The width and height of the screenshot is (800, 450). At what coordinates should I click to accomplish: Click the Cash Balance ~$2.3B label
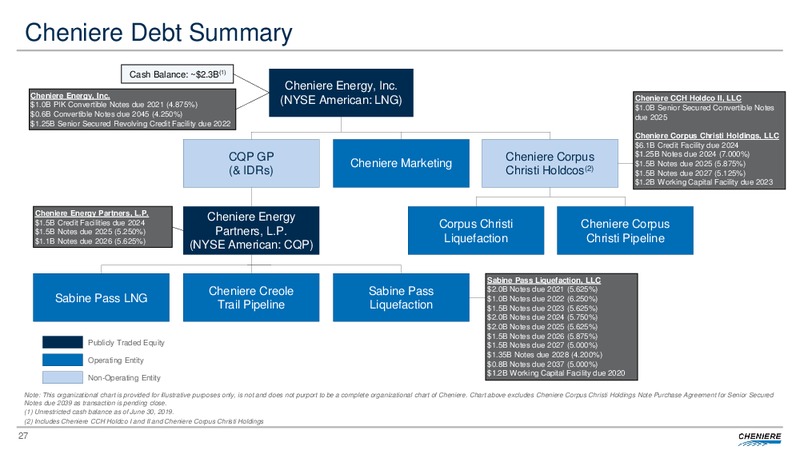click(x=177, y=74)
